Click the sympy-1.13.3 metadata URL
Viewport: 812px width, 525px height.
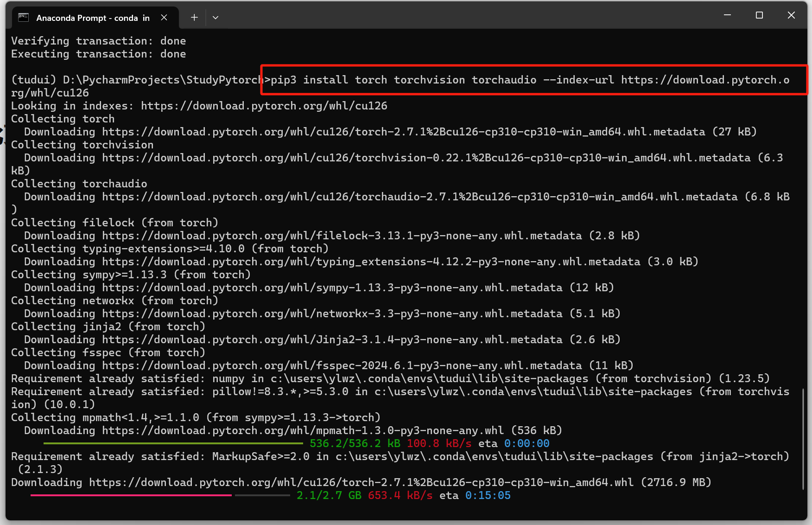332,288
